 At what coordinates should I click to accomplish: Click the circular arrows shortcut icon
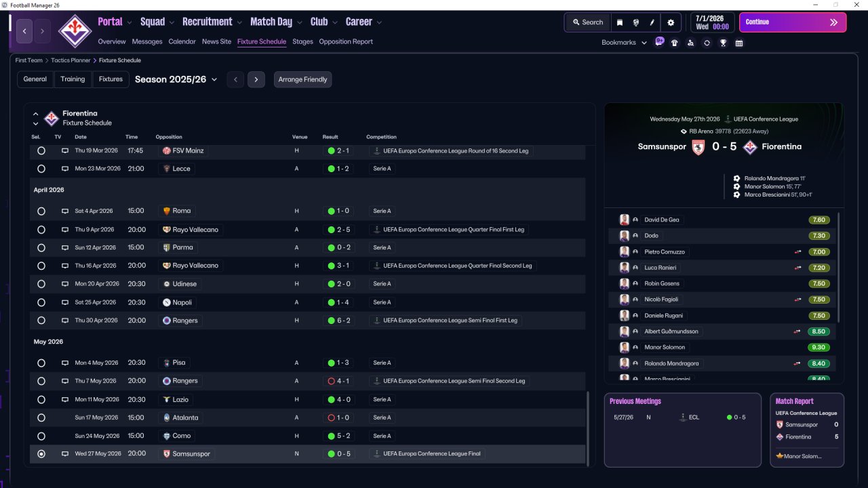point(707,43)
